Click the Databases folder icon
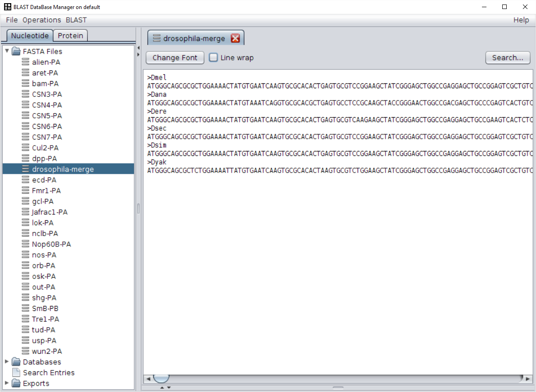 [x=16, y=362]
